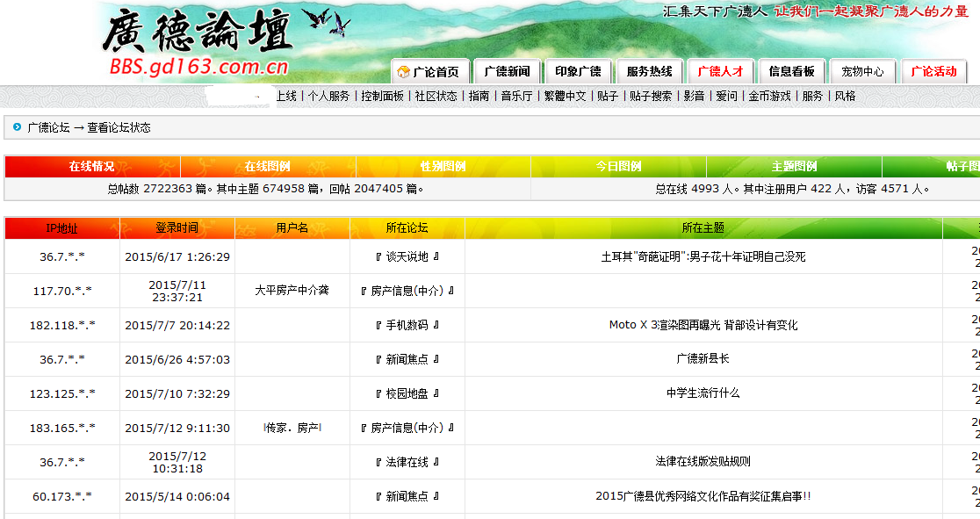Open the 社区状态 menu
The width and height of the screenshot is (980, 519).
coord(436,96)
